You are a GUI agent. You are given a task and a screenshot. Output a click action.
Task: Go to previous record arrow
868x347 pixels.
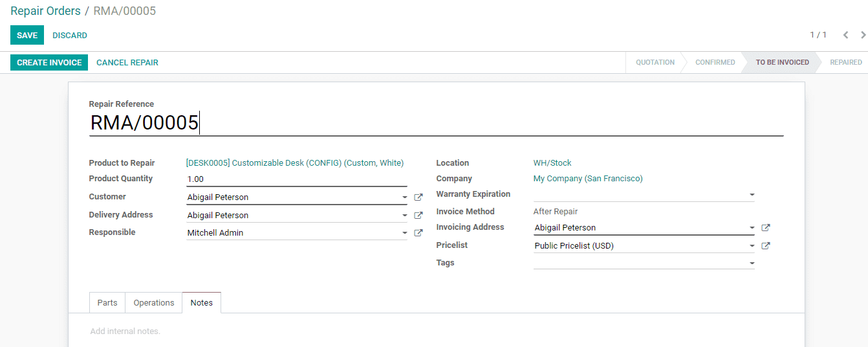[845, 35]
